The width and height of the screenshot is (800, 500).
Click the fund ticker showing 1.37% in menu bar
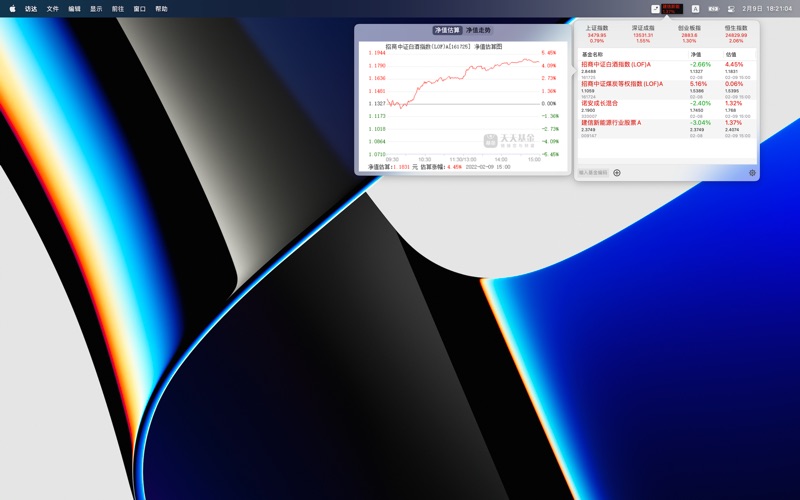pyautogui.click(x=672, y=9)
